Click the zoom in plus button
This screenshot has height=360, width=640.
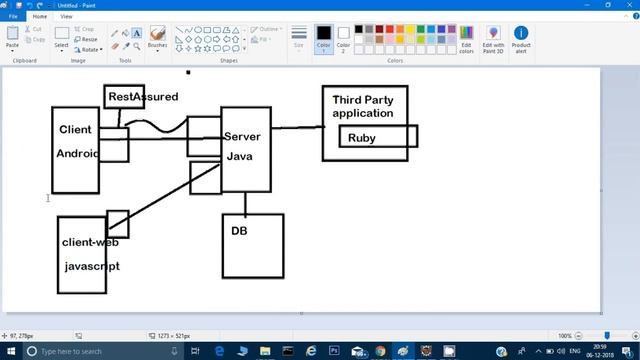pos(636,336)
